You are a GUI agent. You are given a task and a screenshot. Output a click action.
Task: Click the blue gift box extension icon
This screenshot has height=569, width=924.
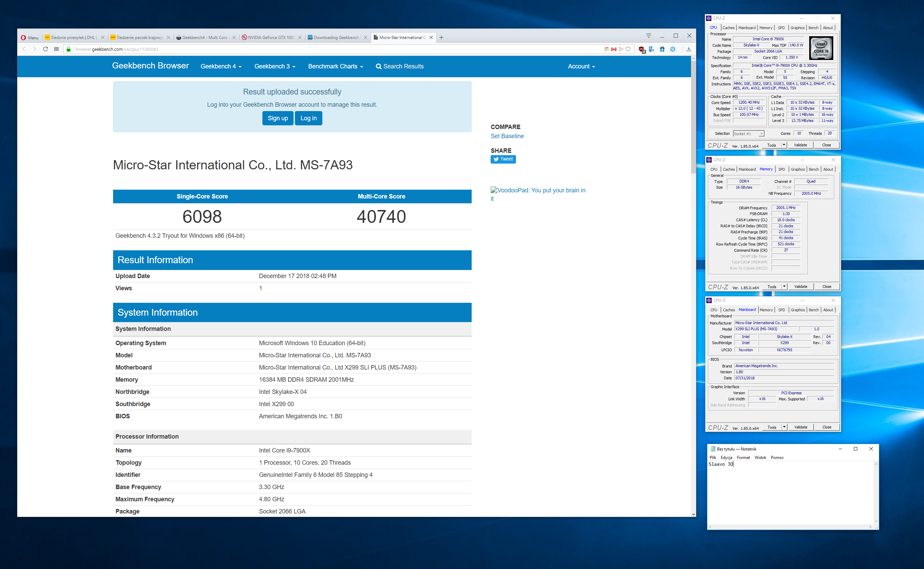pyautogui.click(x=662, y=49)
